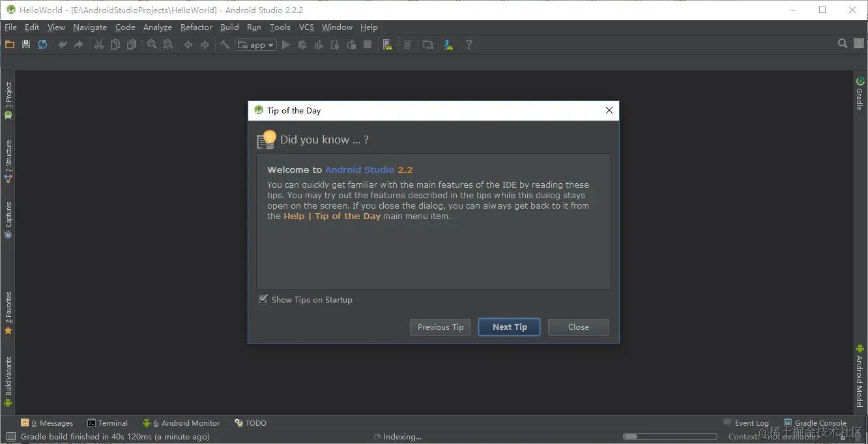This screenshot has width=868, height=444.
Task: Click the Debug bug icon
Action: click(302, 44)
